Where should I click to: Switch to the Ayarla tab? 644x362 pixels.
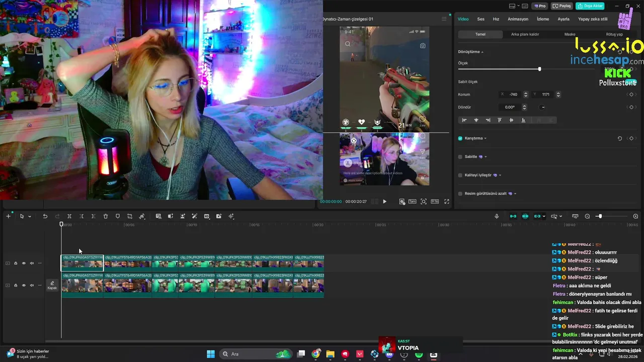tap(563, 19)
